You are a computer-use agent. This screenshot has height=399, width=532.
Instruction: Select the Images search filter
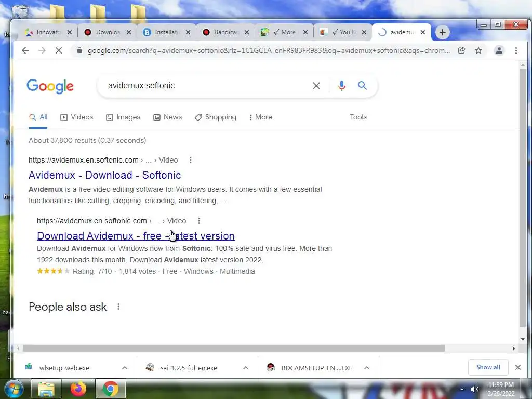(x=123, y=117)
